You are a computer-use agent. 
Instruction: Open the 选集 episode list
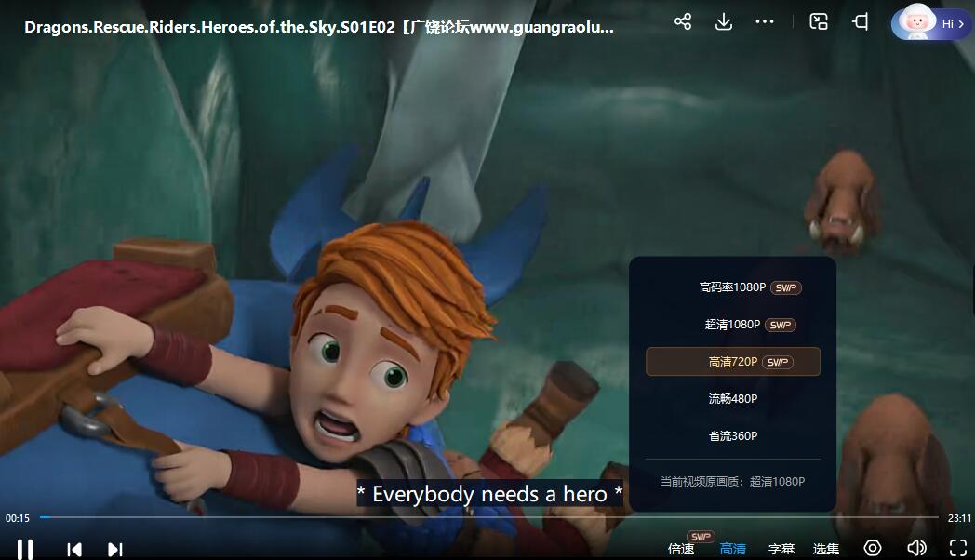pos(826,549)
